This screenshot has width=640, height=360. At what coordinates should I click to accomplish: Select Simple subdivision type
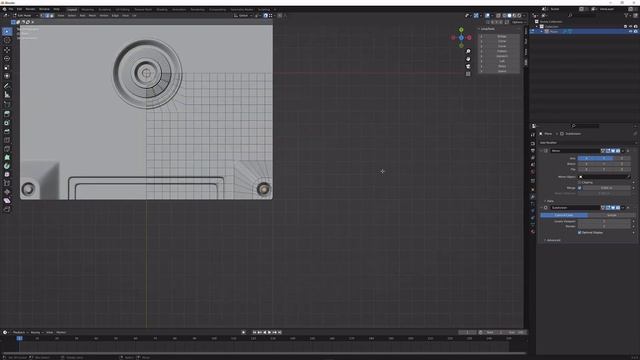point(611,215)
